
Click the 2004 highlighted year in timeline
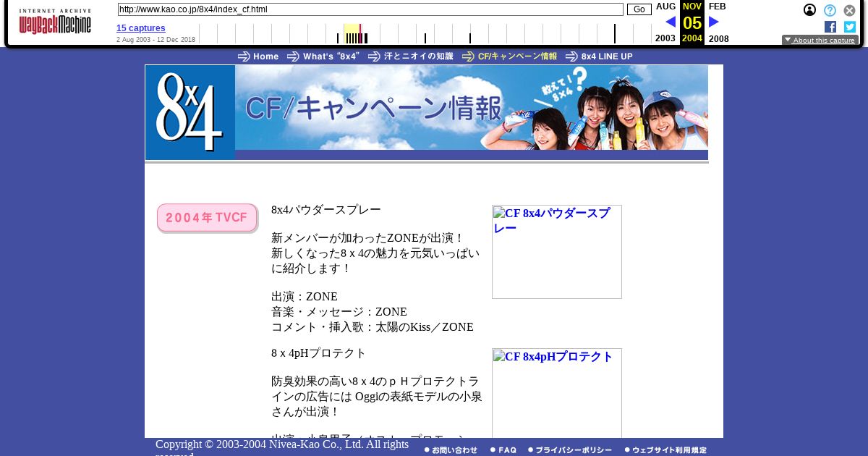click(692, 38)
